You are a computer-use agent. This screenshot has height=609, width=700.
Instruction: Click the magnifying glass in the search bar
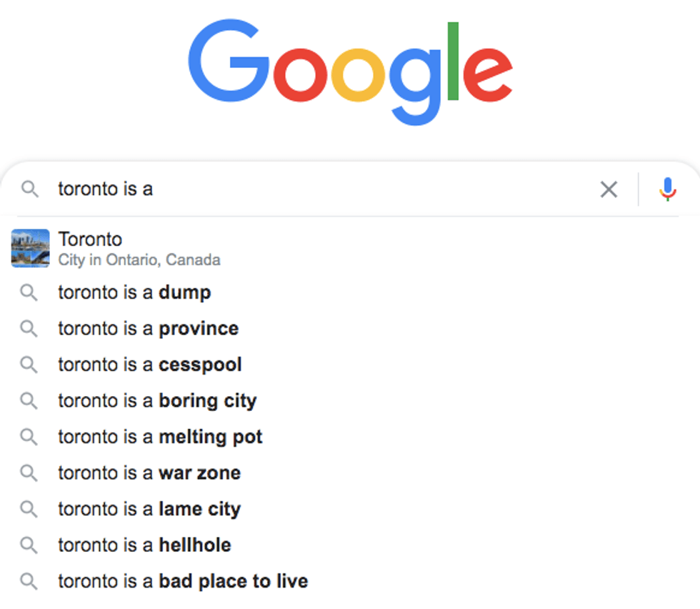click(29, 189)
